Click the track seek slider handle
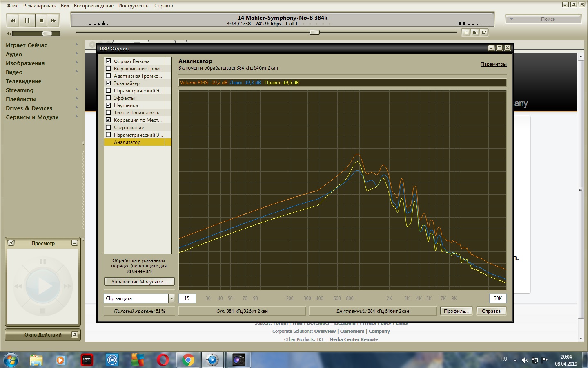The width and height of the screenshot is (588, 368). [314, 32]
